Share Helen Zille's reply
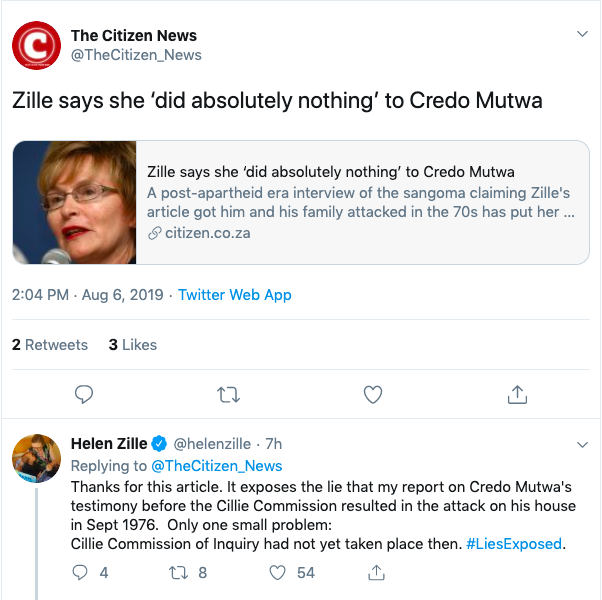Image resolution: width=602 pixels, height=600 pixels. point(377,573)
